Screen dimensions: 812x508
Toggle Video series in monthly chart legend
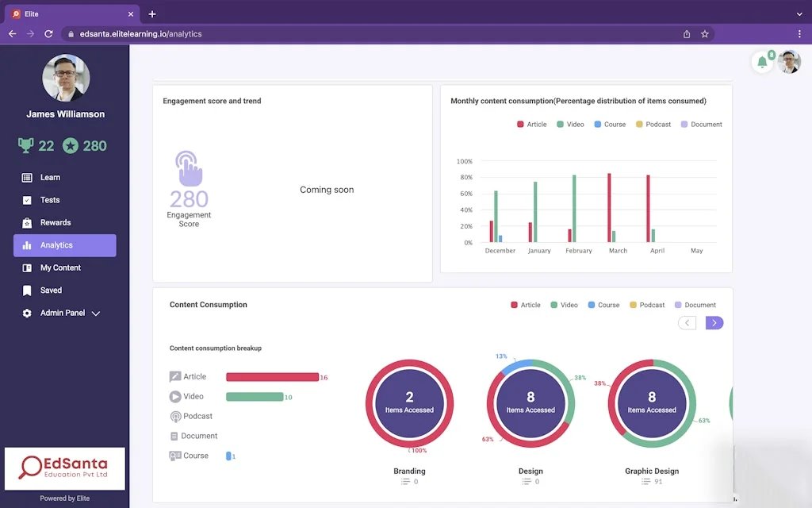coord(570,125)
